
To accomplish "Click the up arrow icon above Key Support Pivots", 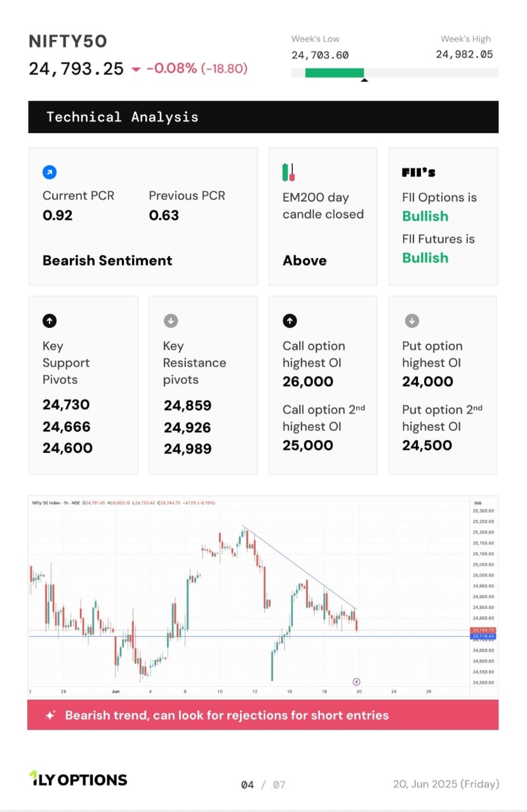I will click(x=49, y=321).
